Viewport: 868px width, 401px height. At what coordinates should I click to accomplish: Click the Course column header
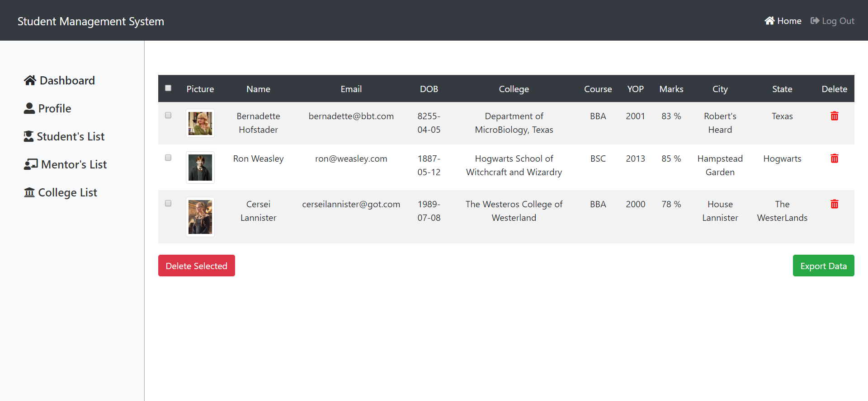[598, 89]
